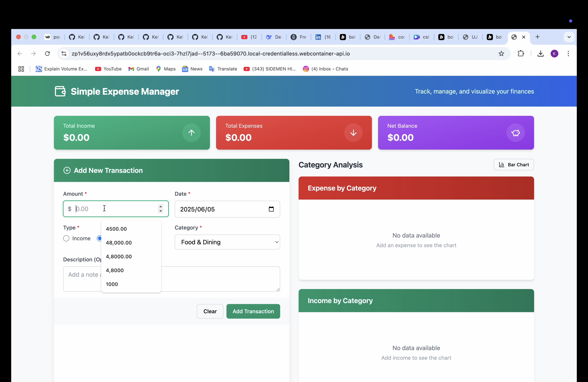Click the Description note textarea

[171, 279]
